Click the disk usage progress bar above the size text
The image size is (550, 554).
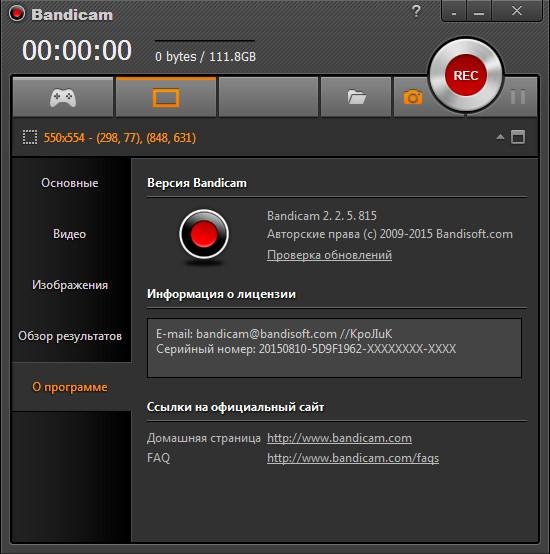coord(205,41)
